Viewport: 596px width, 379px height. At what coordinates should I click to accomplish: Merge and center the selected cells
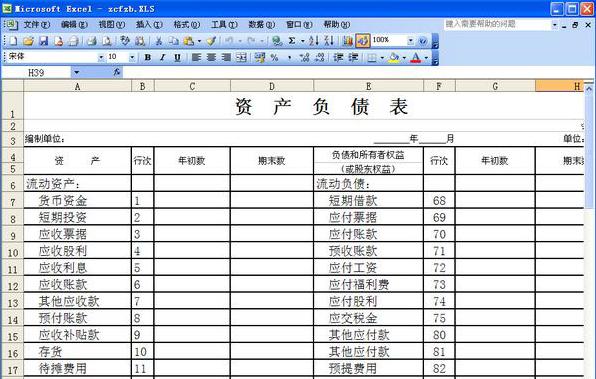point(241,57)
